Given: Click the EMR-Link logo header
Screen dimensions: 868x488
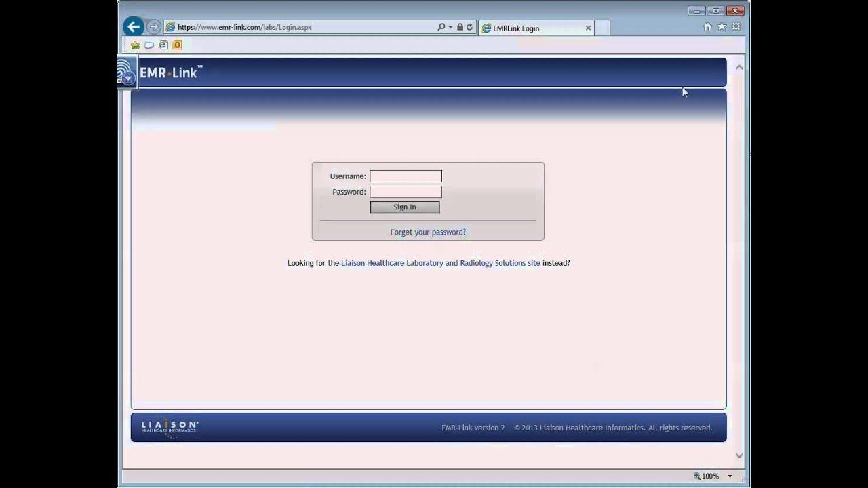Looking at the screenshot, I should point(171,73).
